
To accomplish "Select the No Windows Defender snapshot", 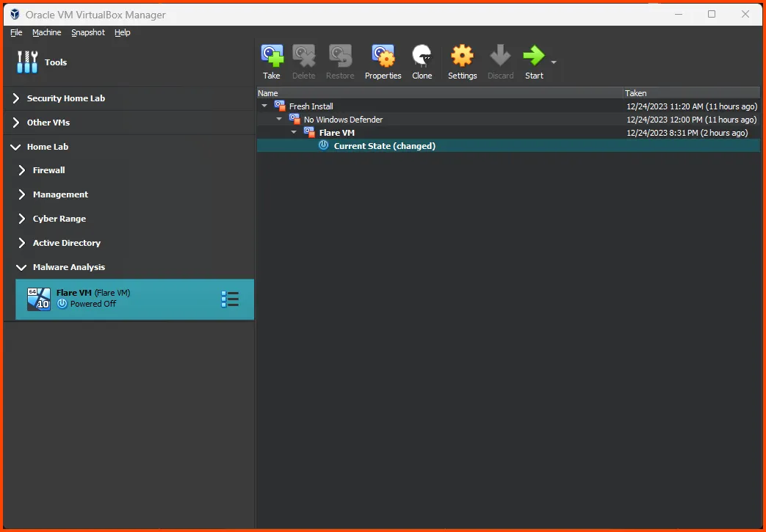I will 508,119.
